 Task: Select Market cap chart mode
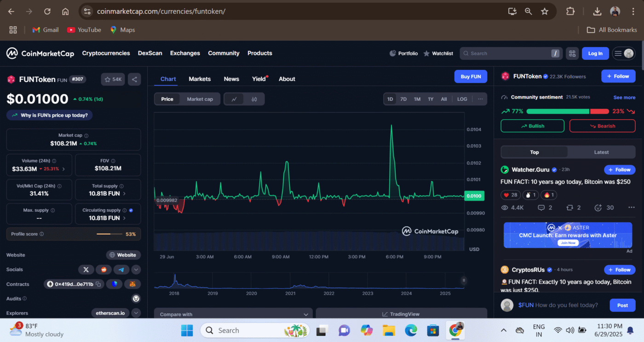pos(200,99)
